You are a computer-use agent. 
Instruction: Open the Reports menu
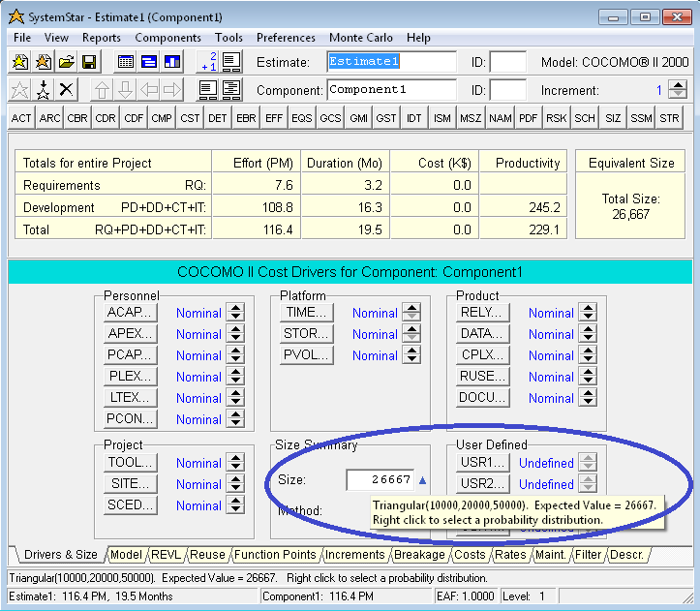pyautogui.click(x=102, y=38)
